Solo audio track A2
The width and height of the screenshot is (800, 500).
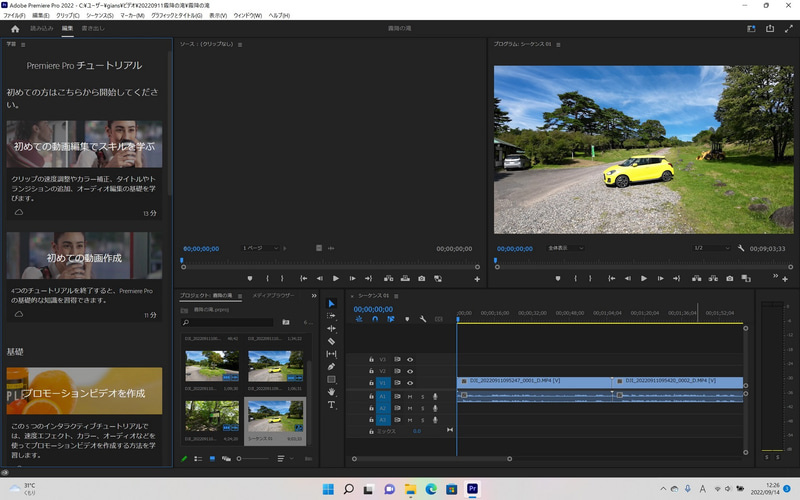(x=422, y=408)
